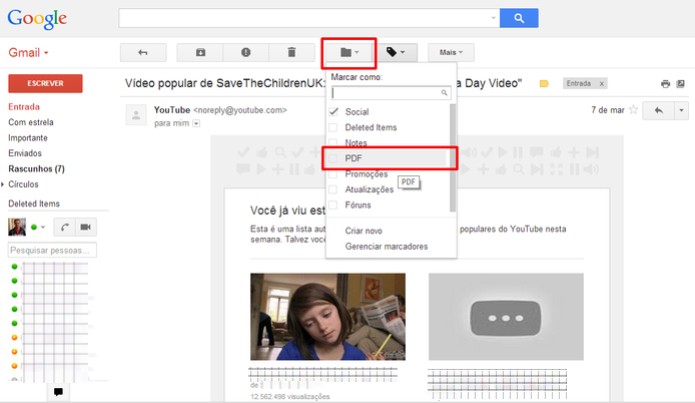The image size is (695, 403).
Task: Click the chat profile photo
Action: 17,227
